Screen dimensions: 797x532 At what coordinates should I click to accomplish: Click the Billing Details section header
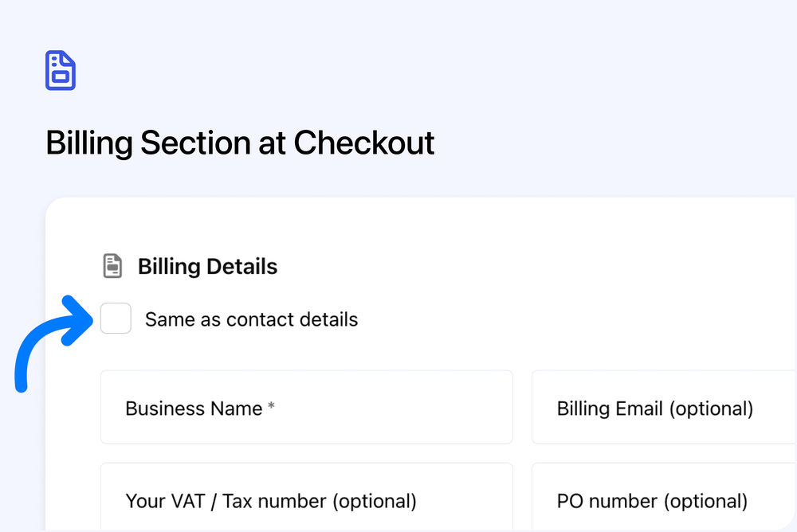pyautogui.click(x=207, y=266)
